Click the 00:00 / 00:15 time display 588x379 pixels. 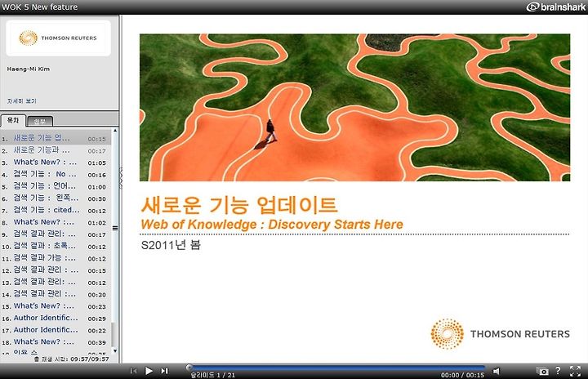(462, 375)
